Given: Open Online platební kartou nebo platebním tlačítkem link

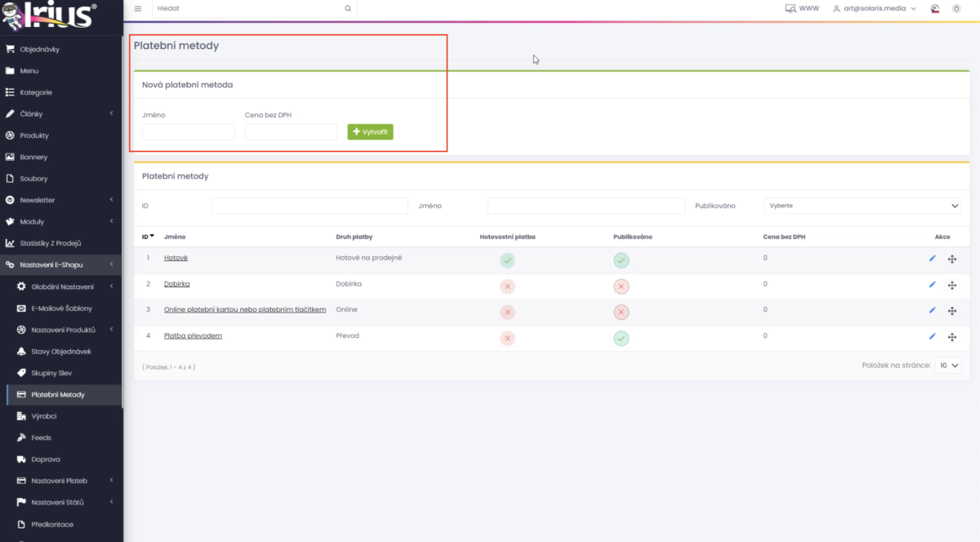Looking at the screenshot, I should tap(245, 309).
